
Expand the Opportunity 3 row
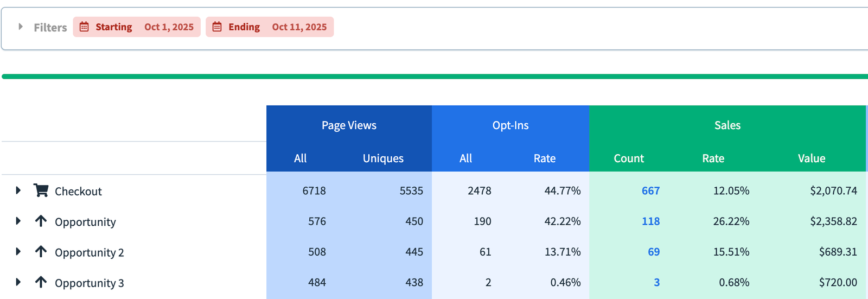point(18,282)
